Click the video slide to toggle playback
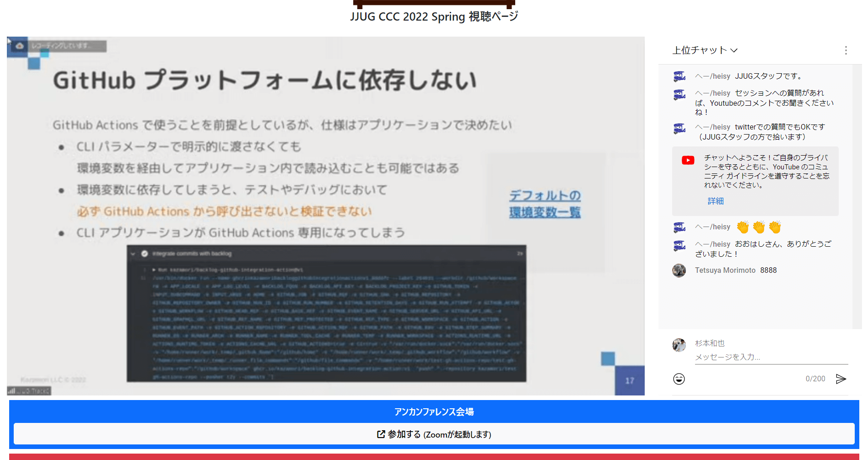Viewport: 868px width, 460px height. point(326,216)
